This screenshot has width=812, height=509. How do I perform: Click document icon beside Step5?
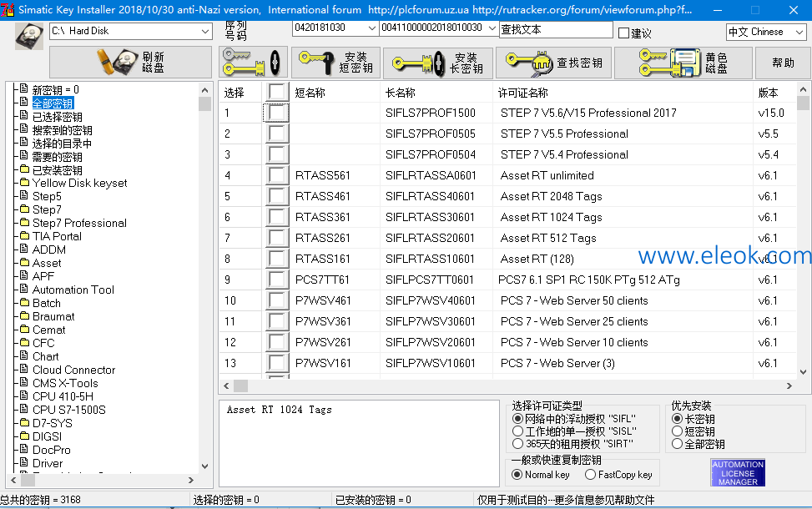tap(24, 196)
